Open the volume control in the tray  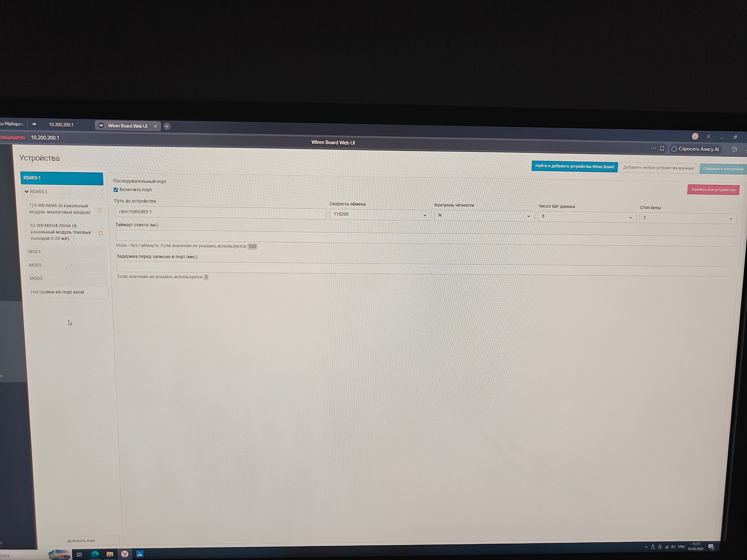[673, 547]
